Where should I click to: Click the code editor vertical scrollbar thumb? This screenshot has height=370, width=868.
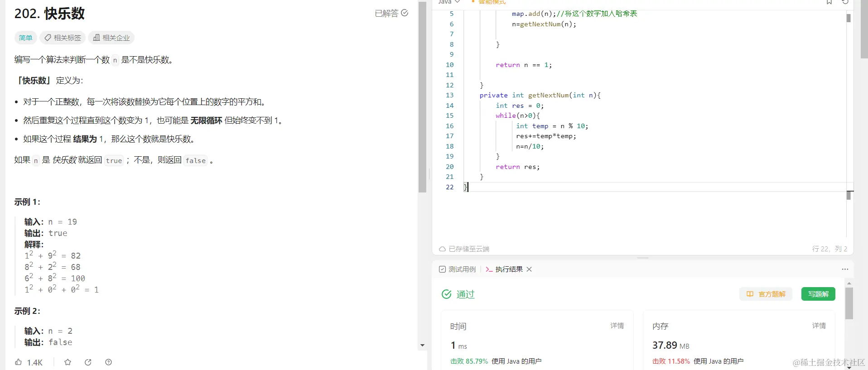849,18
